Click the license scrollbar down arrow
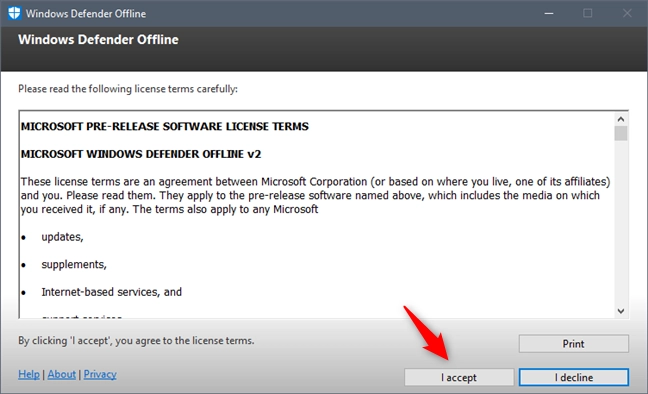This screenshot has width=648, height=394. point(621,311)
